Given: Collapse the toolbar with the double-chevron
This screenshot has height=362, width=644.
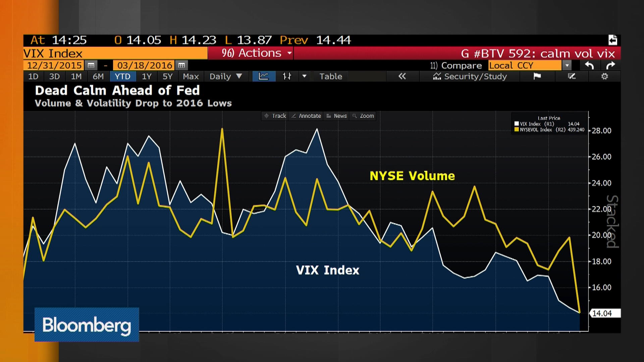Looking at the screenshot, I should 402,76.
